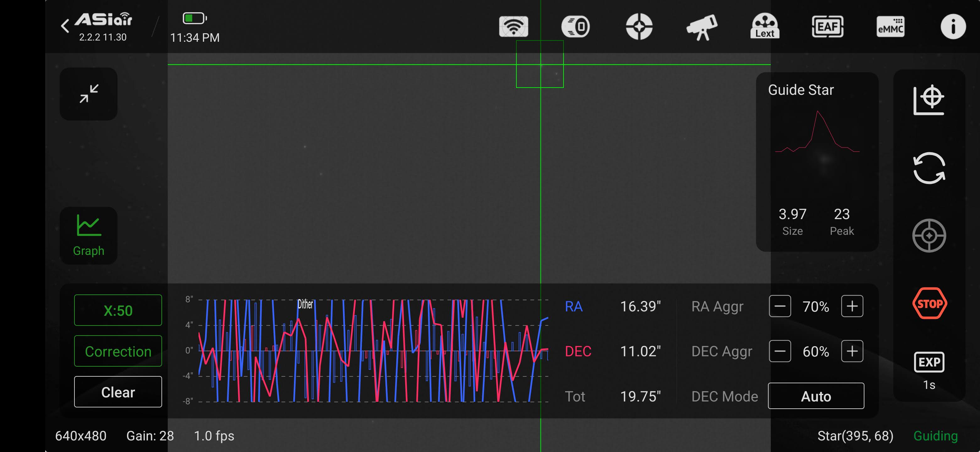The height and width of the screenshot is (452, 980).
Task: Click the 70% RA aggressiveness value
Action: tap(816, 307)
